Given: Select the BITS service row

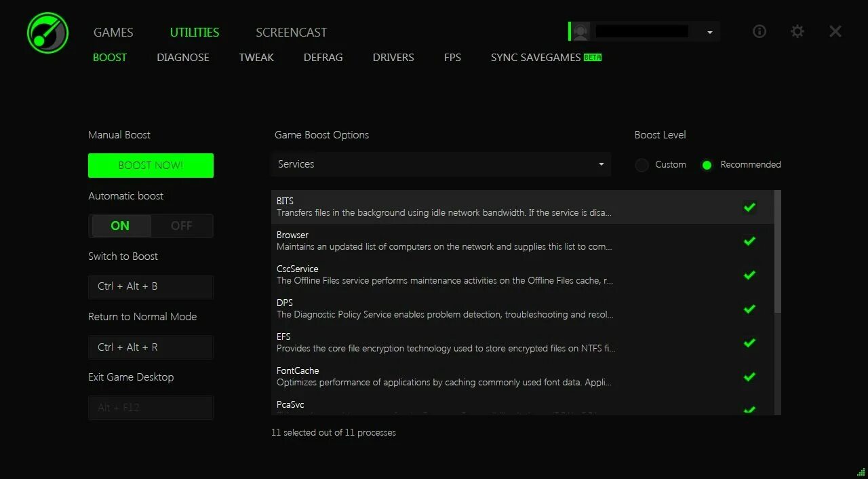Looking at the screenshot, I should (522, 207).
